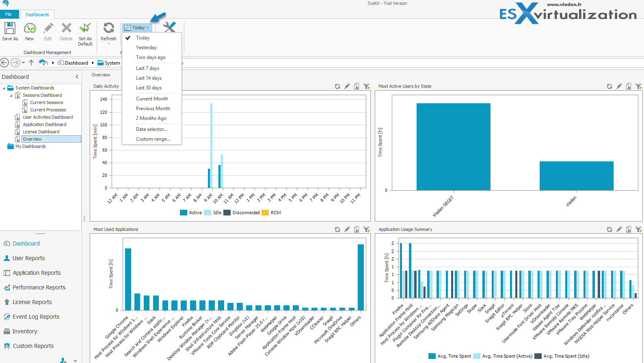Select 2 Months Ago option
644x363 pixels.
(x=151, y=118)
